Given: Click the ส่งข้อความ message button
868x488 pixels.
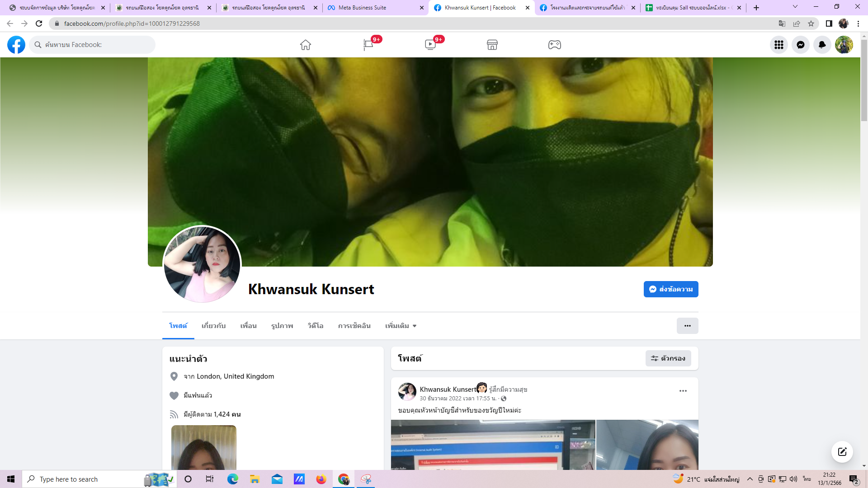Looking at the screenshot, I should pyautogui.click(x=671, y=289).
